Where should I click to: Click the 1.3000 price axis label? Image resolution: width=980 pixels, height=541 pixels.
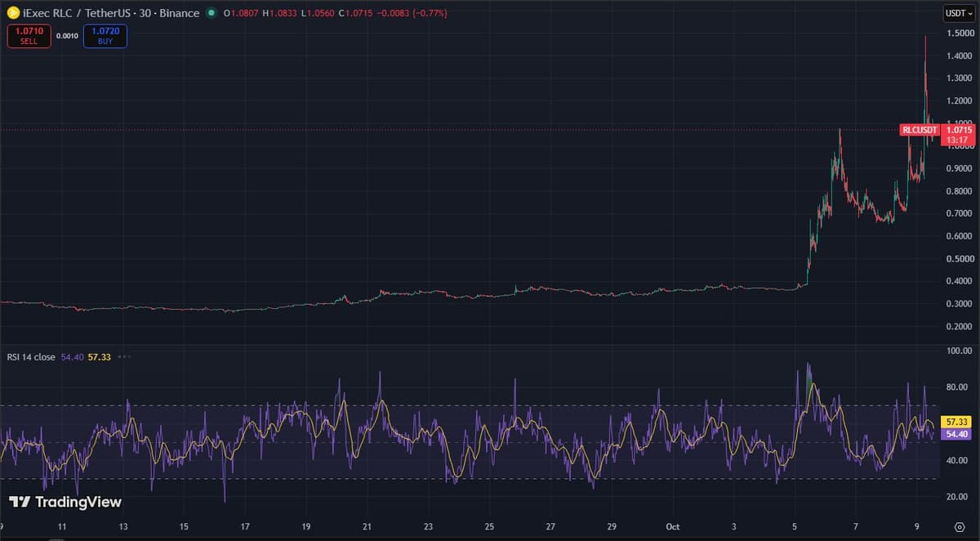[959, 78]
